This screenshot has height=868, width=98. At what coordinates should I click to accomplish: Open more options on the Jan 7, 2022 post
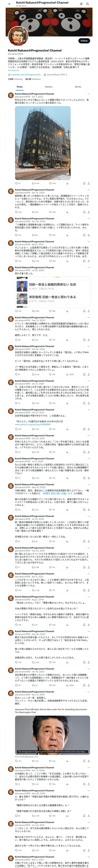pos(89,94)
